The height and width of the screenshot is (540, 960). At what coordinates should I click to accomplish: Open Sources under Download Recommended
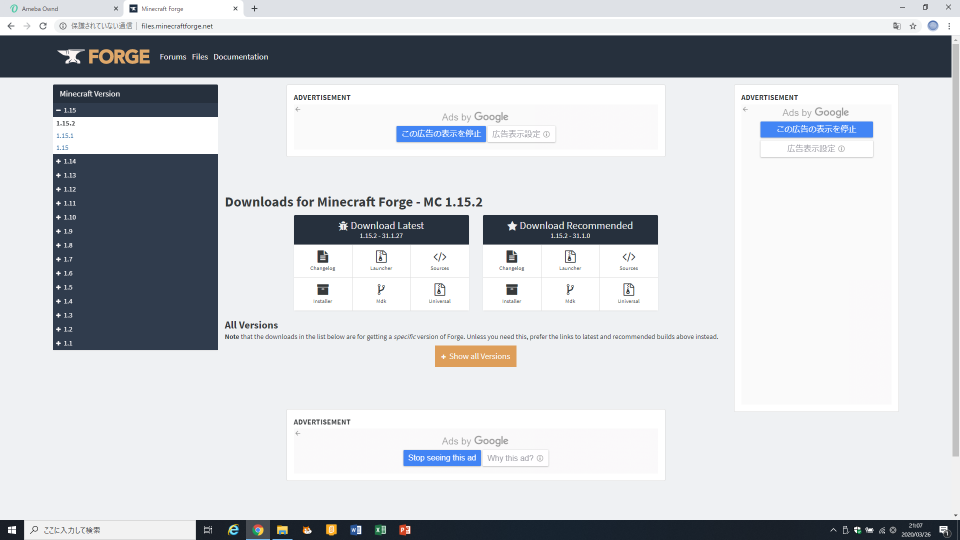[x=629, y=260]
